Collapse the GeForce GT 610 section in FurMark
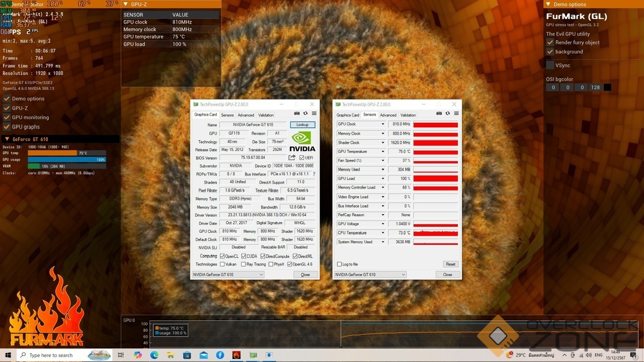 tap(7, 139)
